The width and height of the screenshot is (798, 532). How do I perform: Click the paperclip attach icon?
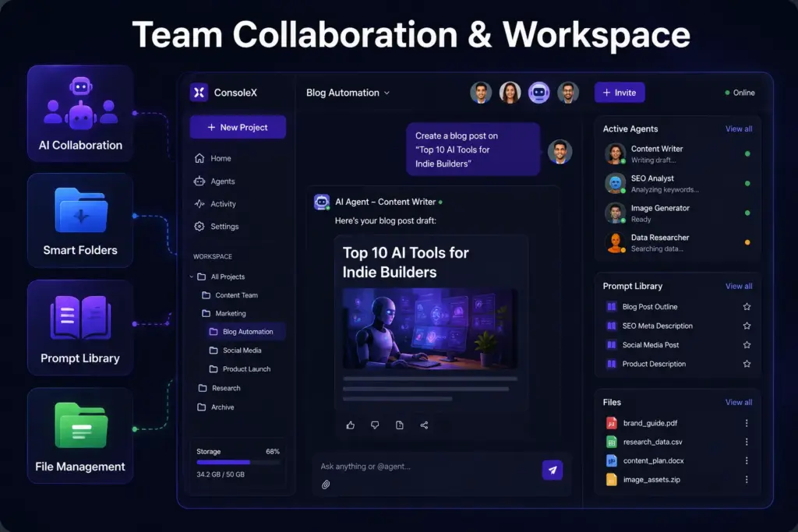326,484
